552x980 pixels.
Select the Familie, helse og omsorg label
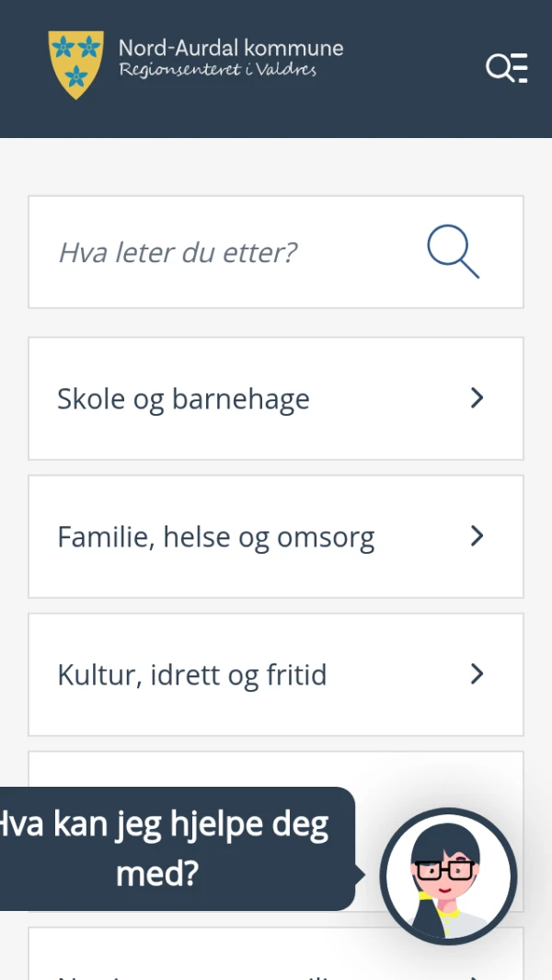click(x=215, y=536)
